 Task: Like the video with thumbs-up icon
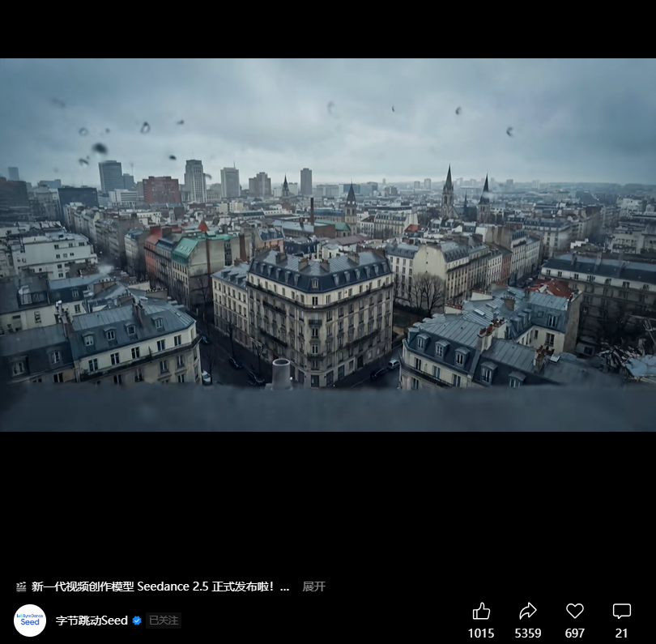pos(481,611)
